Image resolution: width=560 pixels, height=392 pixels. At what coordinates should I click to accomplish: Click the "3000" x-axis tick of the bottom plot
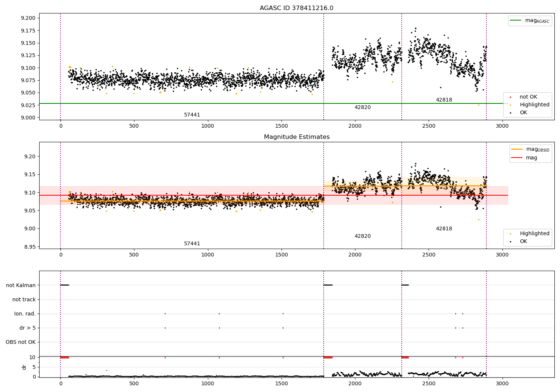(502, 383)
